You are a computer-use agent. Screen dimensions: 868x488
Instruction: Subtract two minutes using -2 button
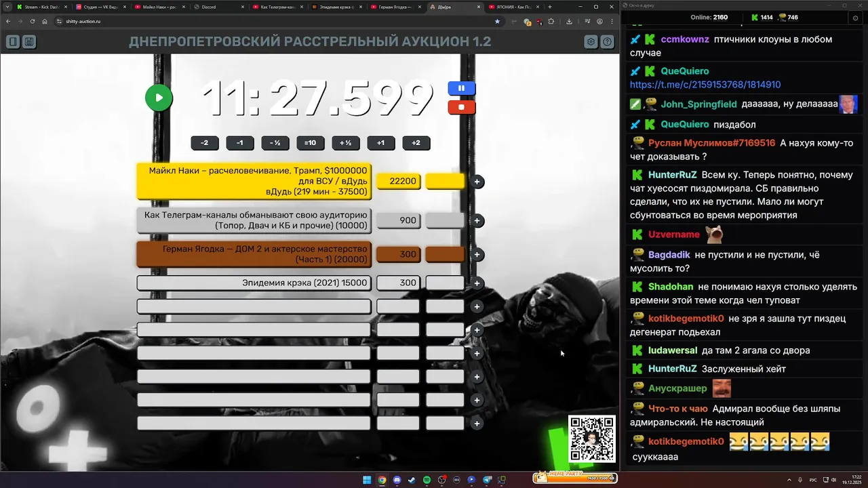point(204,143)
